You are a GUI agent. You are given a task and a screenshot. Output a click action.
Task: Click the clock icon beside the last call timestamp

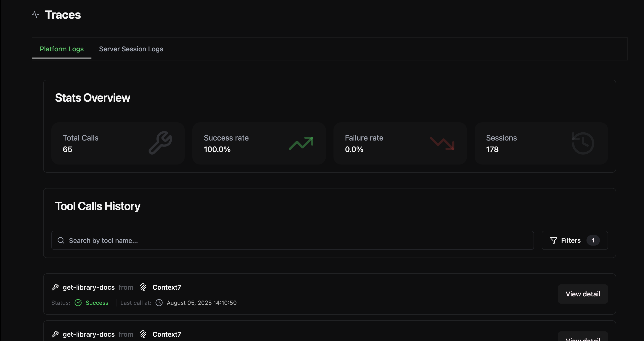[159, 303]
